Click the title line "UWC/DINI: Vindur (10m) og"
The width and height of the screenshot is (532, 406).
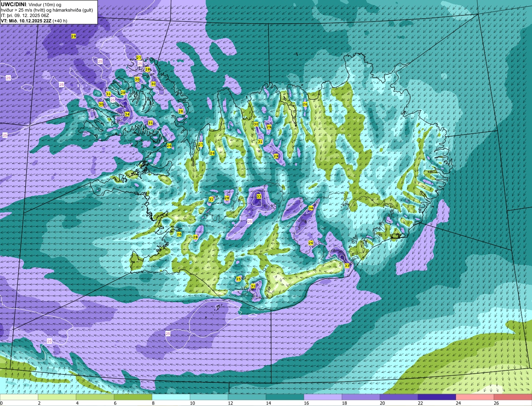coord(31,4)
